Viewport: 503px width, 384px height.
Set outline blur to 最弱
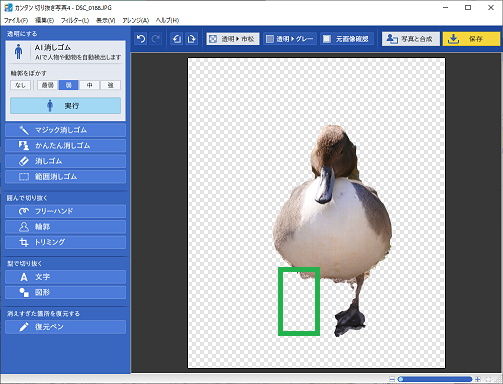point(48,85)
